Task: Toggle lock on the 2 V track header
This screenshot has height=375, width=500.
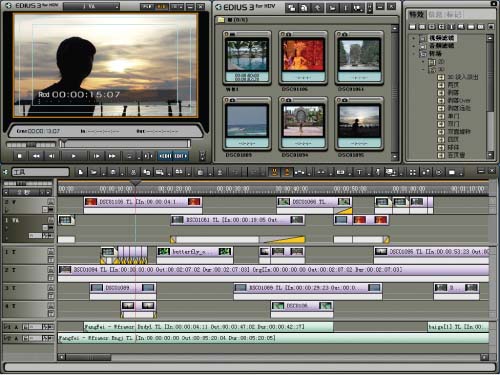Action: 50,202
